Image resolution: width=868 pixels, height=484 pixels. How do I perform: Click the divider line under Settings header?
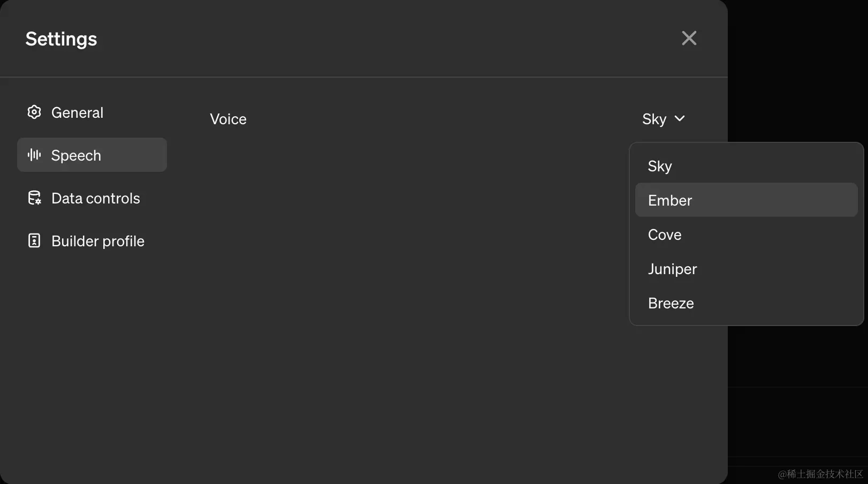coord(364,77)
